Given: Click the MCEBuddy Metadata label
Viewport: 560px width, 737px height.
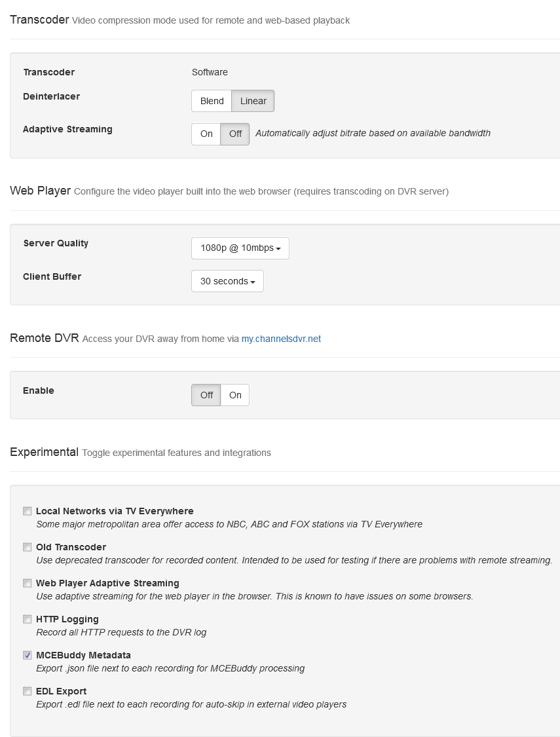Looking at the screenshot, I should point(83,655).
